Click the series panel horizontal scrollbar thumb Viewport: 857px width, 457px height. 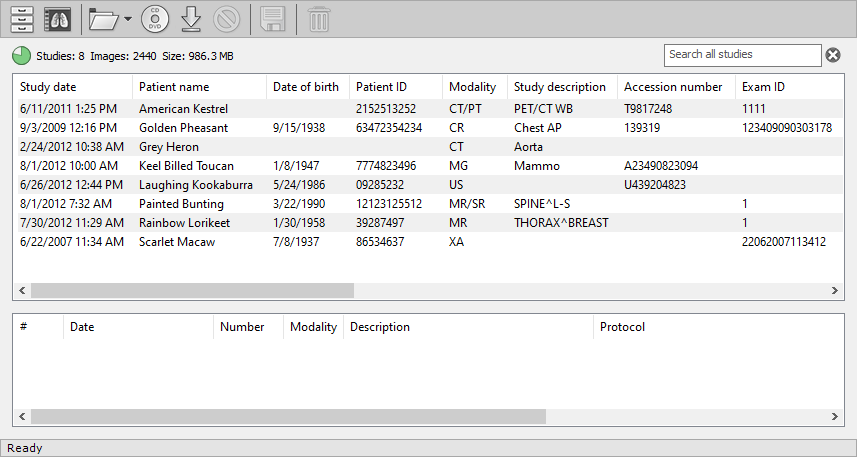[x=288, y=417]
